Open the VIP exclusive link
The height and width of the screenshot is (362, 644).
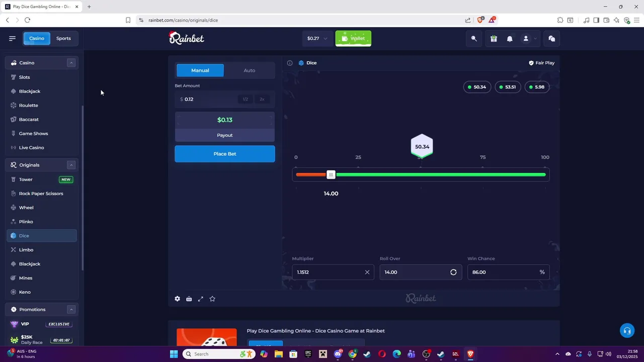[x=42, y=324]
